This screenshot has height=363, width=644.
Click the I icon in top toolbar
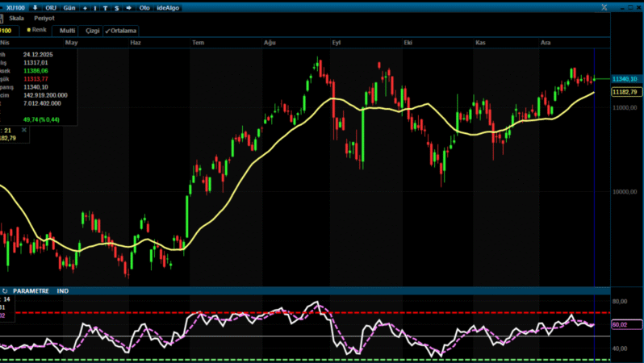point(95,7)
